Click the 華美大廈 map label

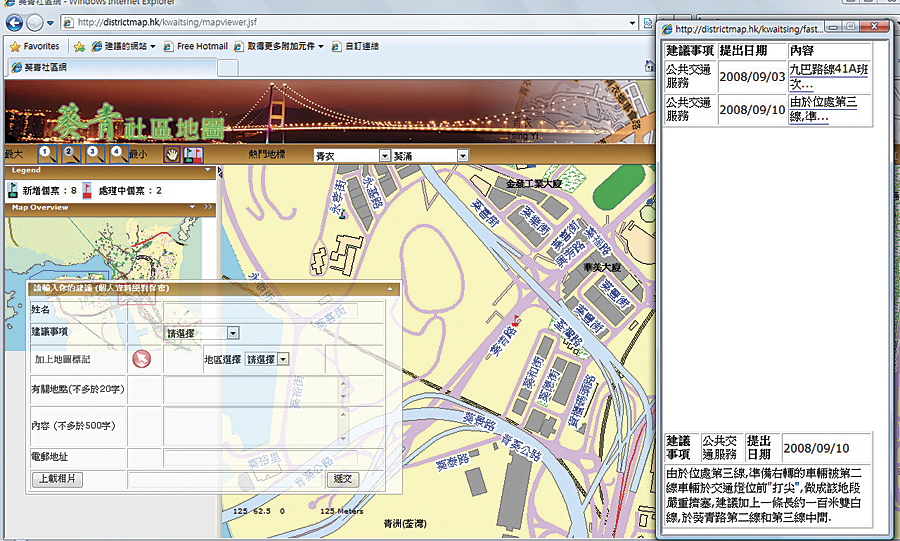[602, 267]
